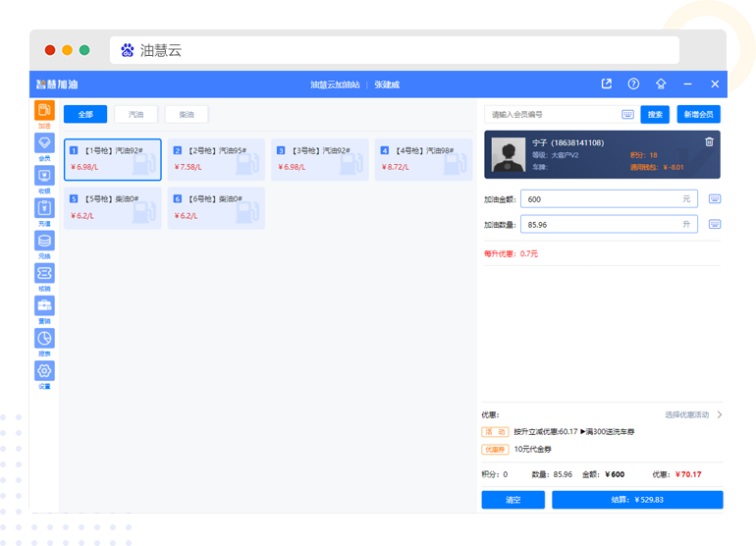This screenshot has width=756, height=546.
Task: Open the 充值 recharge sidebar icon
Action: point(44,208)
